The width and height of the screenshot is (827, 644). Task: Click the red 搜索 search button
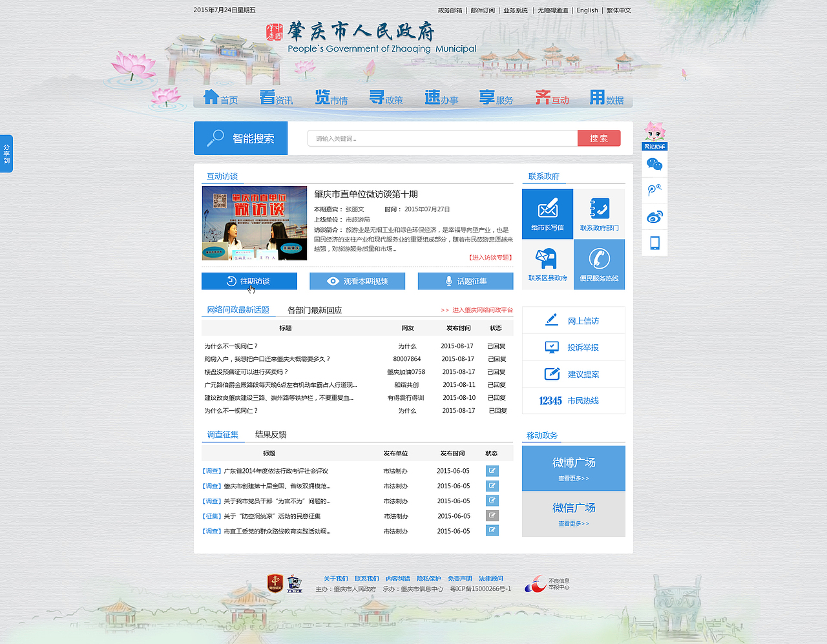point(598,138)
